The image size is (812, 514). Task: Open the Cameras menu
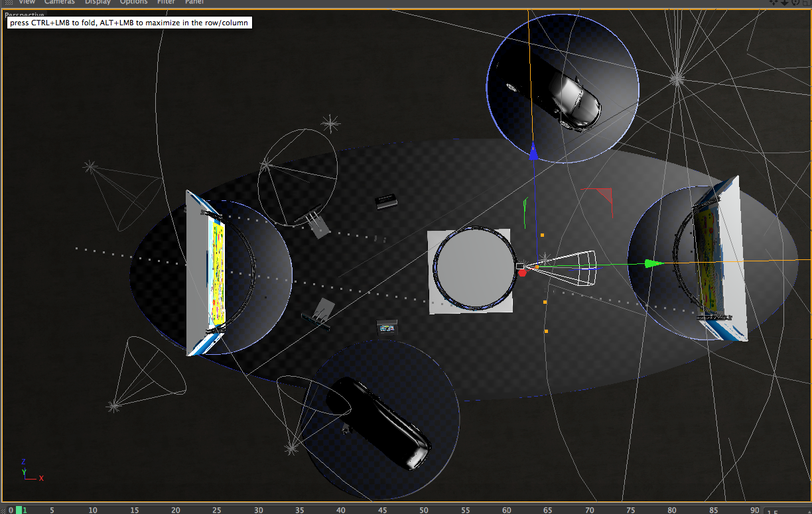coord(60,2)
